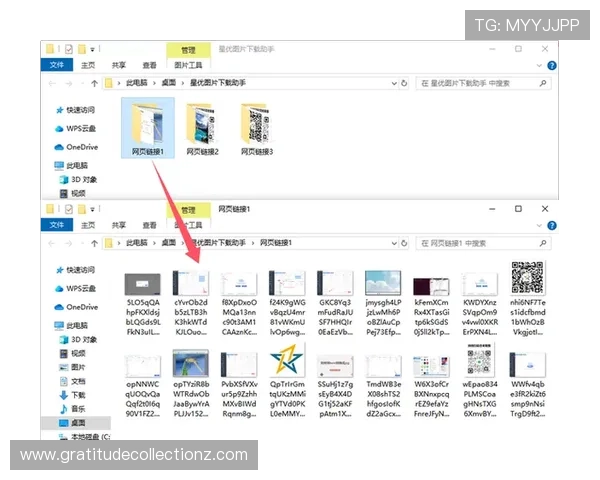Select the opTYziR8b image file
The image size is (600, 480).
tap(191, 384)
